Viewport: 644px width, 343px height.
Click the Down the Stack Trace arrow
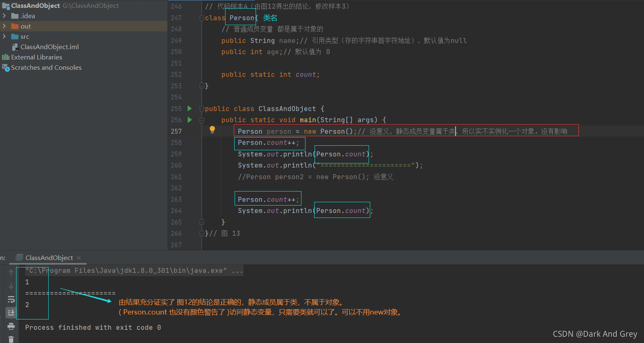tap(11, 286)
